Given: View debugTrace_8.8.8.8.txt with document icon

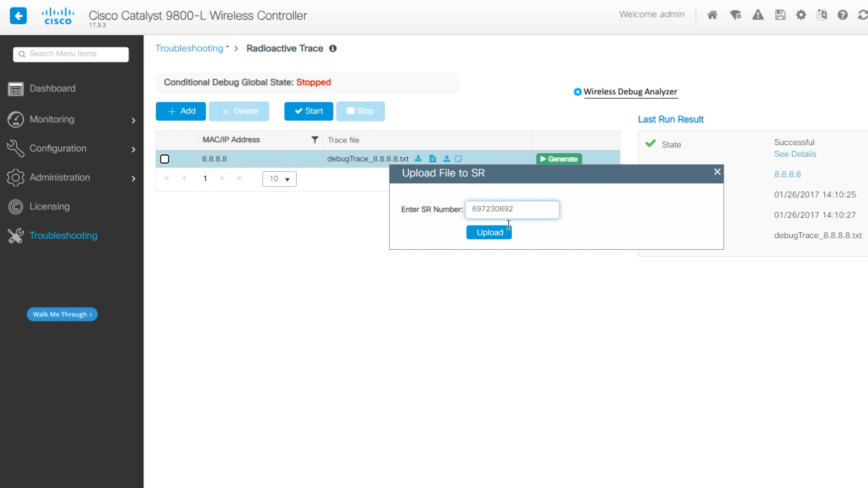Looking at the screenshot, I should [x=433, y=158].
